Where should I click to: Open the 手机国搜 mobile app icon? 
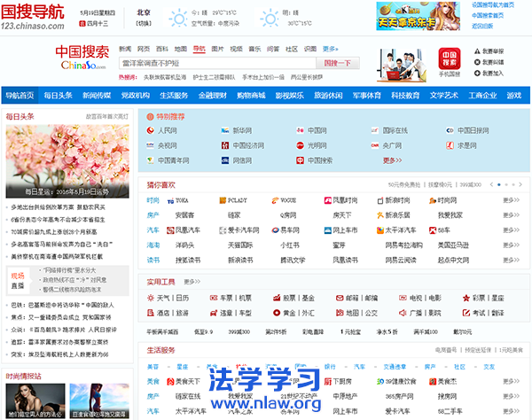tap(450, 58)
